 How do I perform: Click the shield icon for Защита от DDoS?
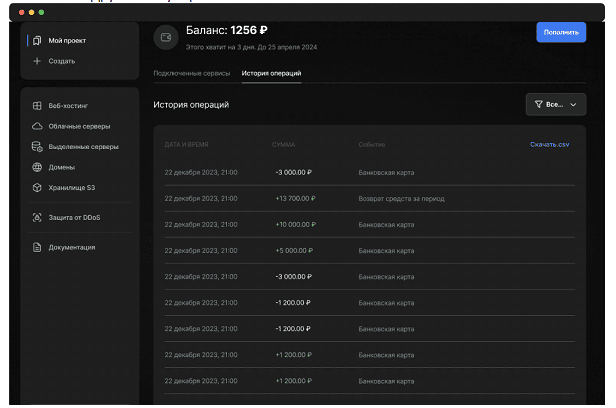pos(37,218)
